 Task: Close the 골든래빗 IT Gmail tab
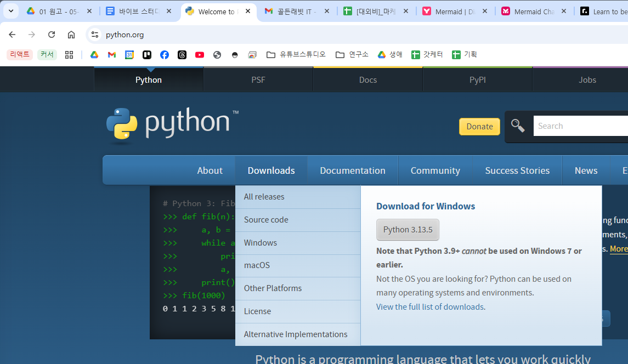[327, 11]
